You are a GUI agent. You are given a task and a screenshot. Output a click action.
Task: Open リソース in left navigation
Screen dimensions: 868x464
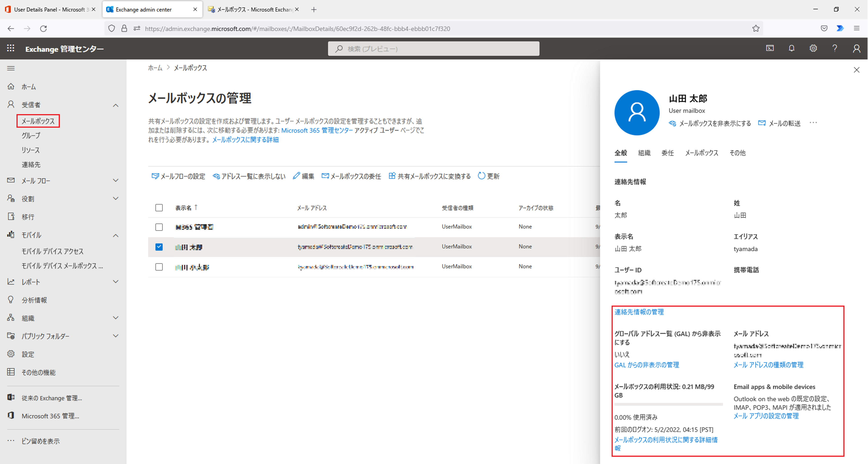click(x=31, y=150)
